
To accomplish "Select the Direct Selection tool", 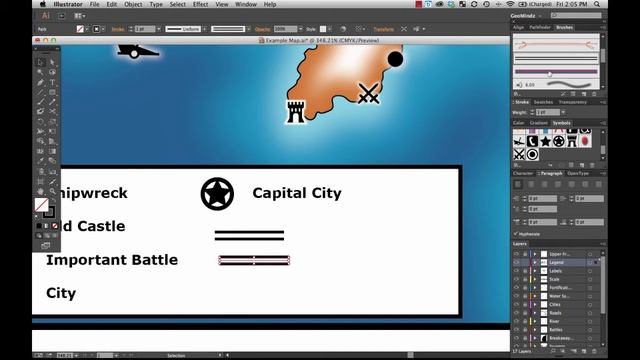I will coord(52,62).
